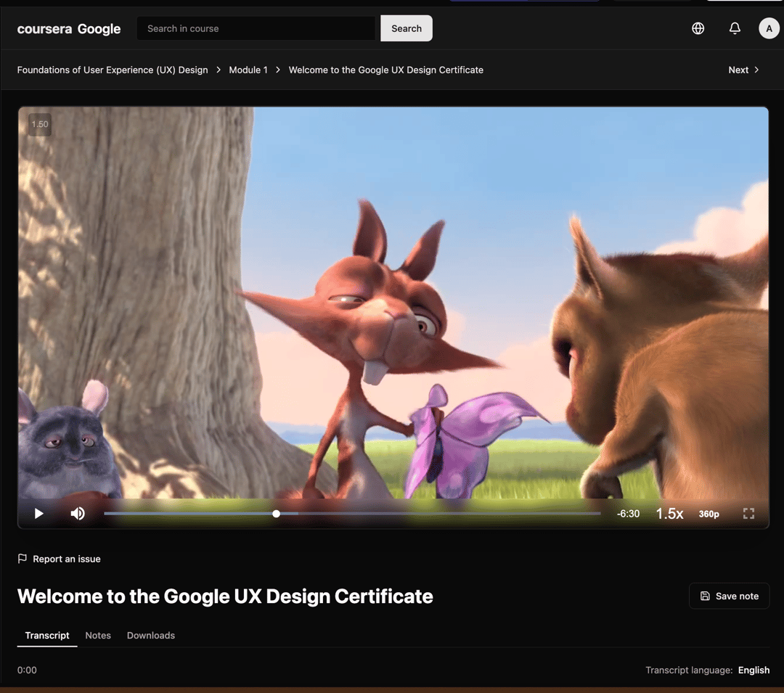Report an issue with the video

[x=59, y=559]
